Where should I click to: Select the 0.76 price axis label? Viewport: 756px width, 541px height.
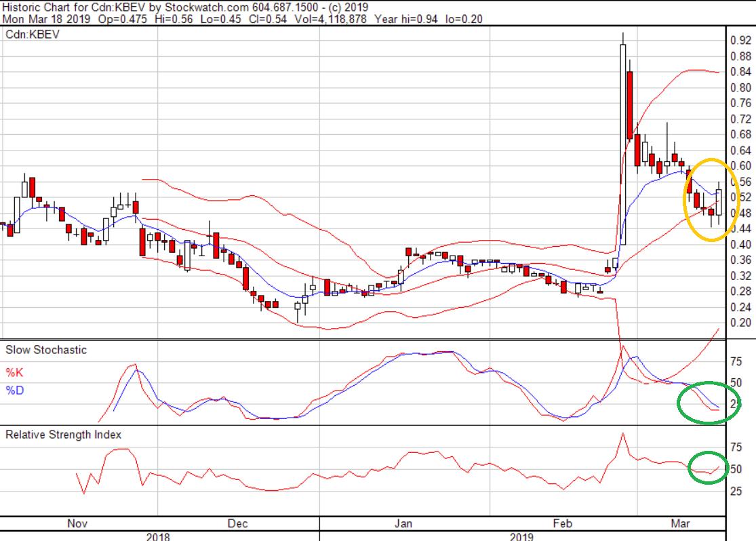point(740,103)
